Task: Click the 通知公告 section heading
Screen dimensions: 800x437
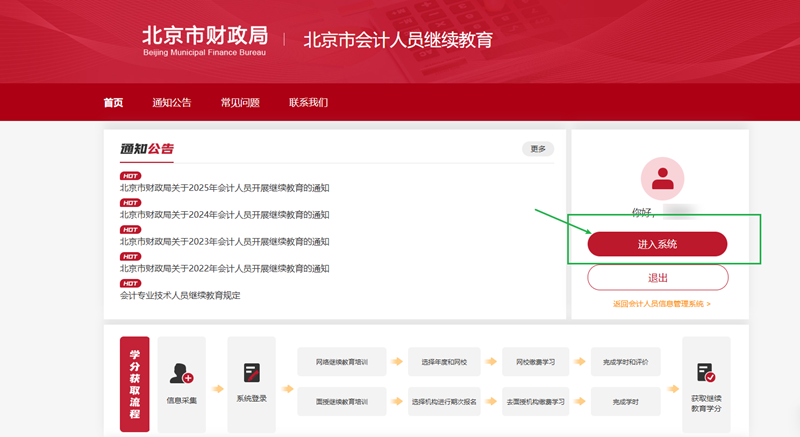Action: tap(147, 149)
